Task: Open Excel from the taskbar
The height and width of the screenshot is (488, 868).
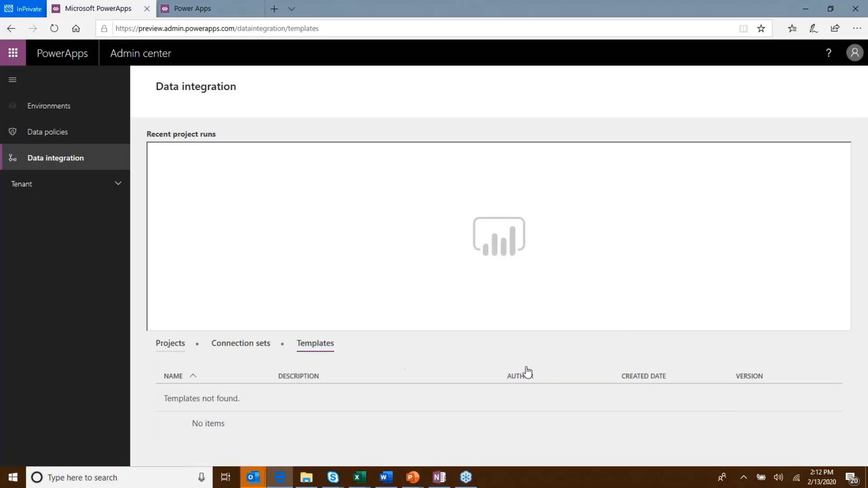Action: pos(359,477)
